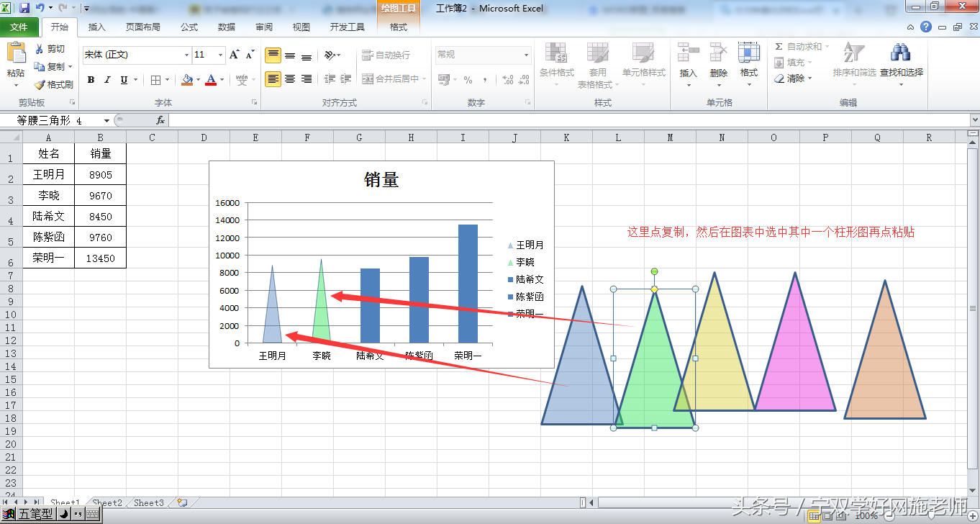Screen dimensions: 980x524
Task: Open the font name dropdown 宋体 (正文)
Action: pyautogui.click(x=186, y=55)
